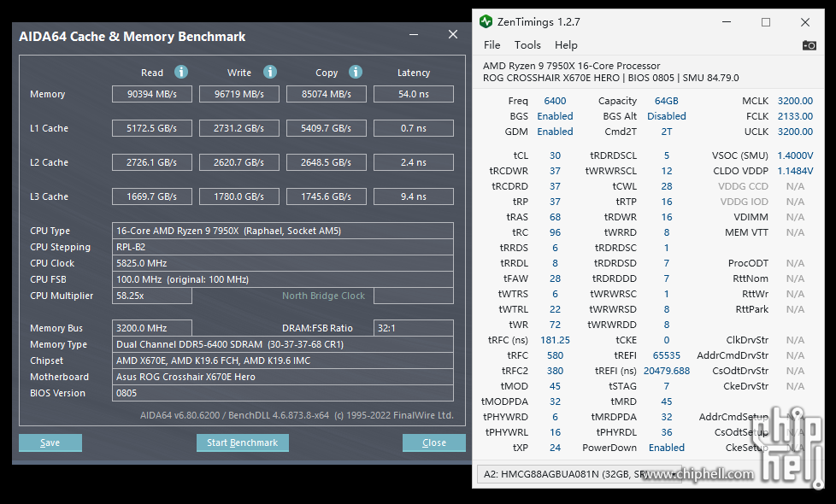
Task: Click the Chipset field AMD X670E
Action: tap(283, 360)
